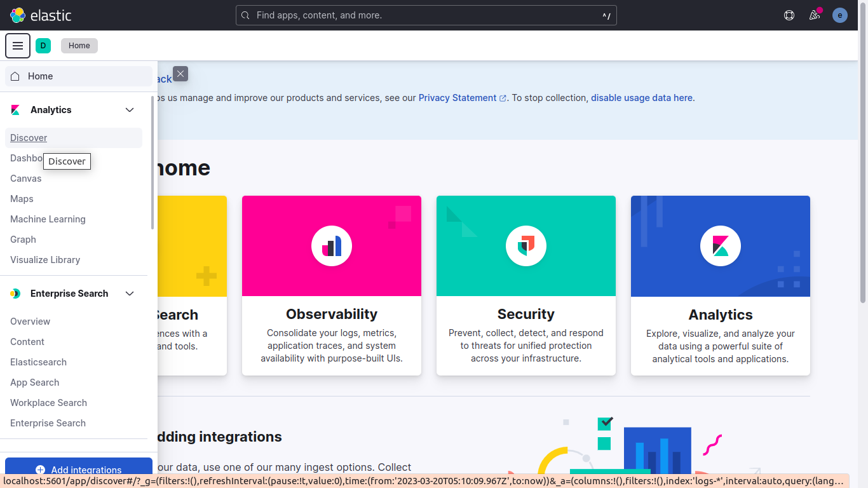Click the Add integrations button

point(79,470)
